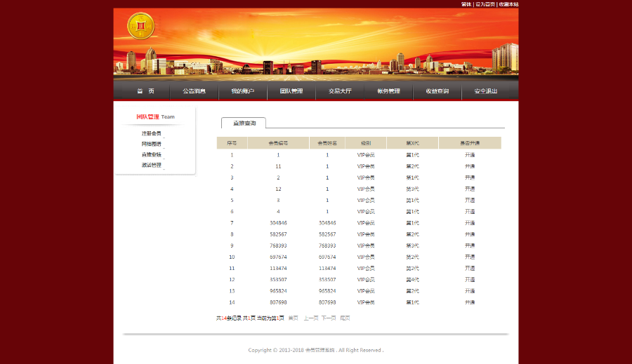Click 安全退出 to log out
Image resolution: width=632 pixels, height=364 pixels.
click(x=485, y=91)
